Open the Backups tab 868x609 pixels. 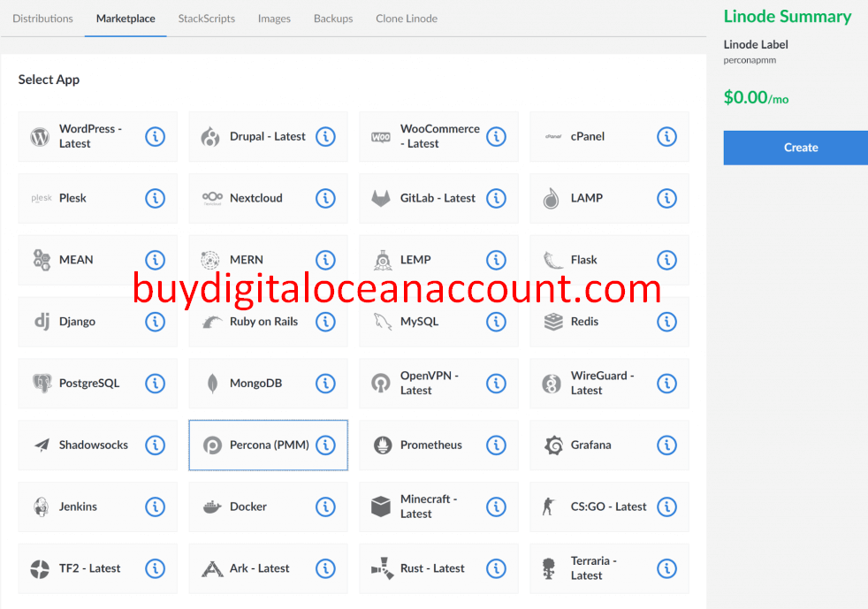pyautogui.click(x=333, y=18)
